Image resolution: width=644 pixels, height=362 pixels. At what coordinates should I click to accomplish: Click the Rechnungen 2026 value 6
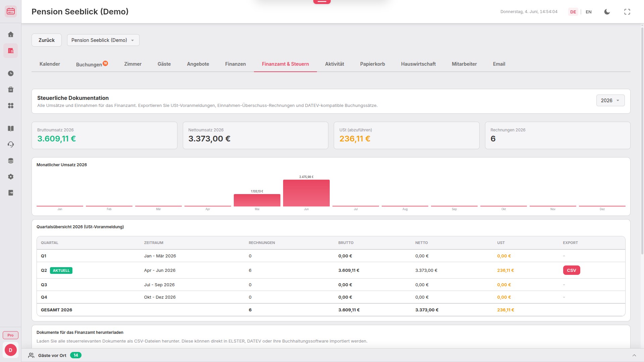(x=493, y=139)
